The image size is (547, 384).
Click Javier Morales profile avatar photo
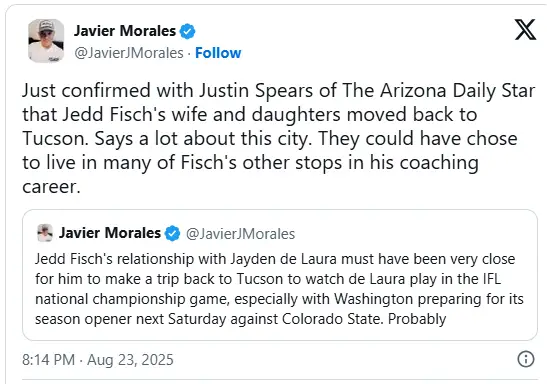point(46,41)
